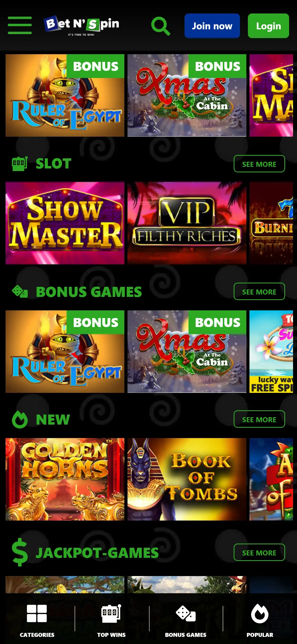
Task: See more in the BONUS GAMES section
Action: coord(259,291)
